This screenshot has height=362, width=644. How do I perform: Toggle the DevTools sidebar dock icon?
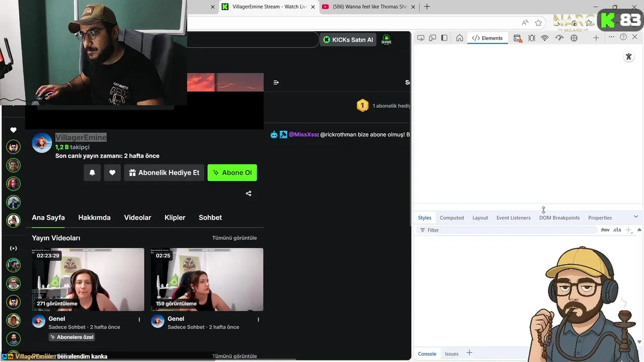pos(444,38)
